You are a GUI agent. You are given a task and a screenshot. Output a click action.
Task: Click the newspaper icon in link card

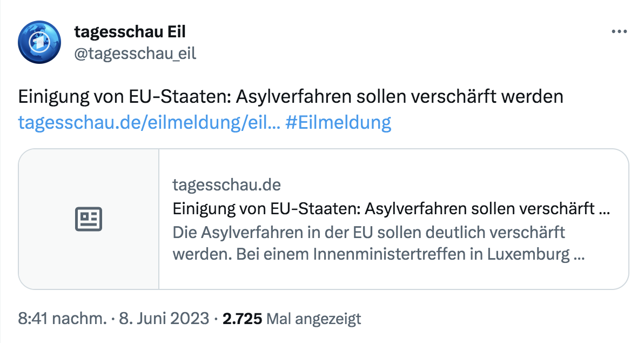tap(88, 219)
